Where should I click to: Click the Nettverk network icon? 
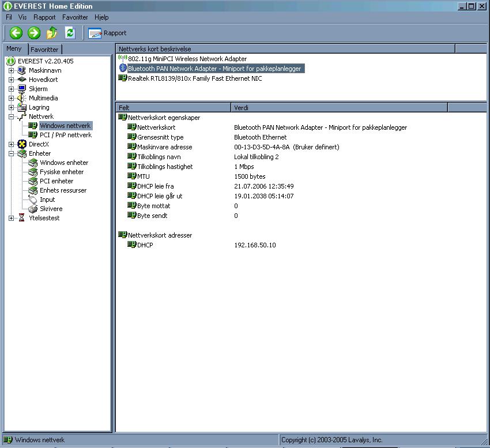point(21,116)
